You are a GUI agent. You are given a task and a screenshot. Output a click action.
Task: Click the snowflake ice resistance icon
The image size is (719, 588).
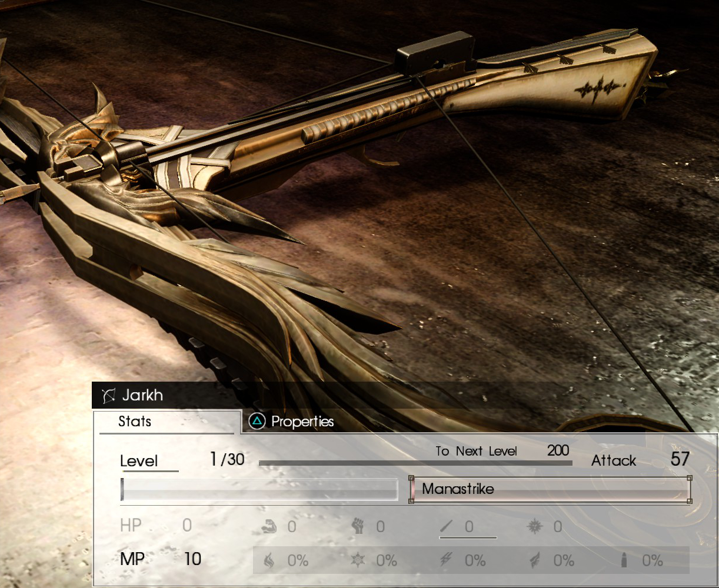pos(358,560)
